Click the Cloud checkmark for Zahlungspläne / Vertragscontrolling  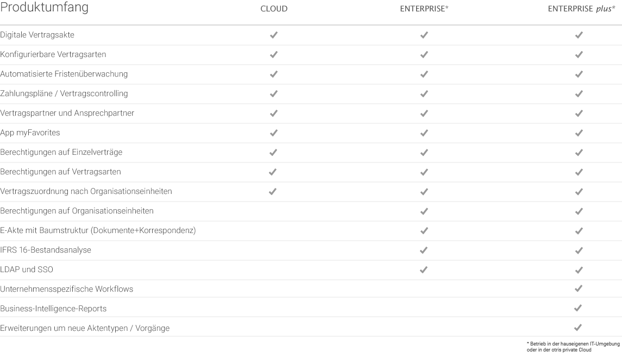(x=274, y=93)
